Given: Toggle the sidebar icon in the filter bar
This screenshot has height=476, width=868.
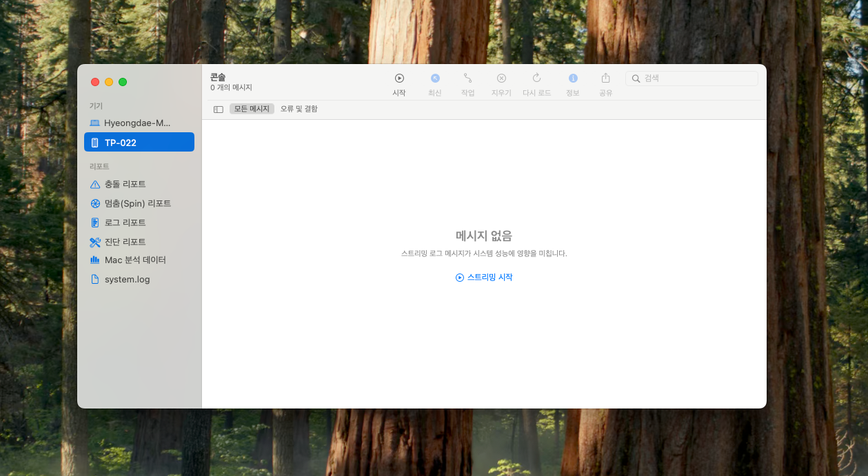Looking at the screenshot, I should point(218,110).
